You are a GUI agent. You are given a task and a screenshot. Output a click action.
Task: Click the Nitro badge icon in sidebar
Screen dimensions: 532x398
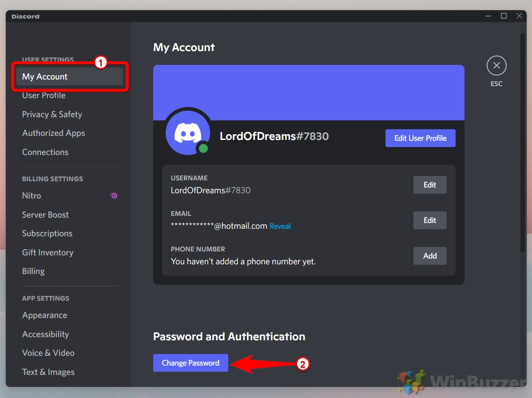[114, 196]
